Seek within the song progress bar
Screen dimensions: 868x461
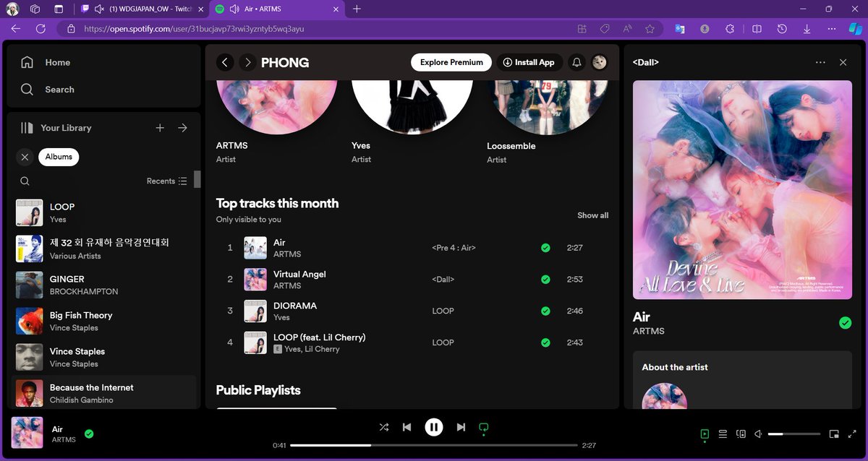pos(434,445)
